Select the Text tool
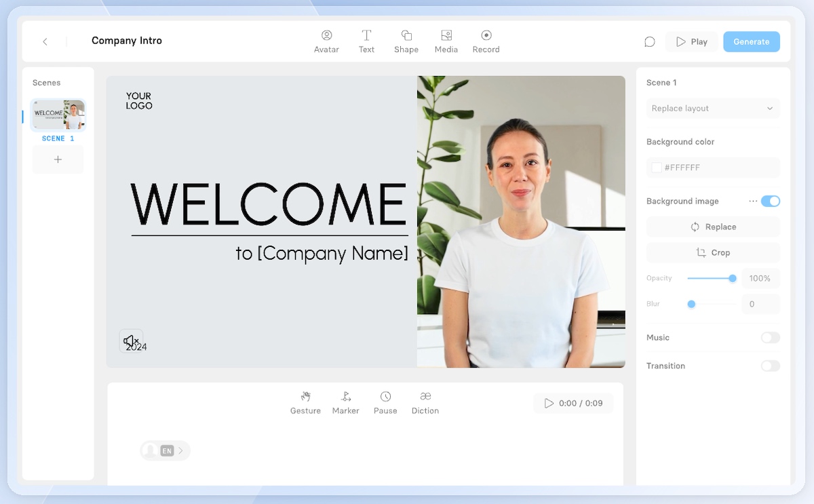This screenshot has height=504, width=814. pos(366,41)
